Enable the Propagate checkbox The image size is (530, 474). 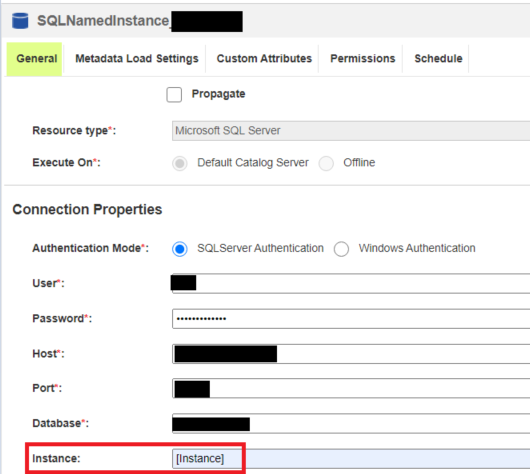point(174,95)
